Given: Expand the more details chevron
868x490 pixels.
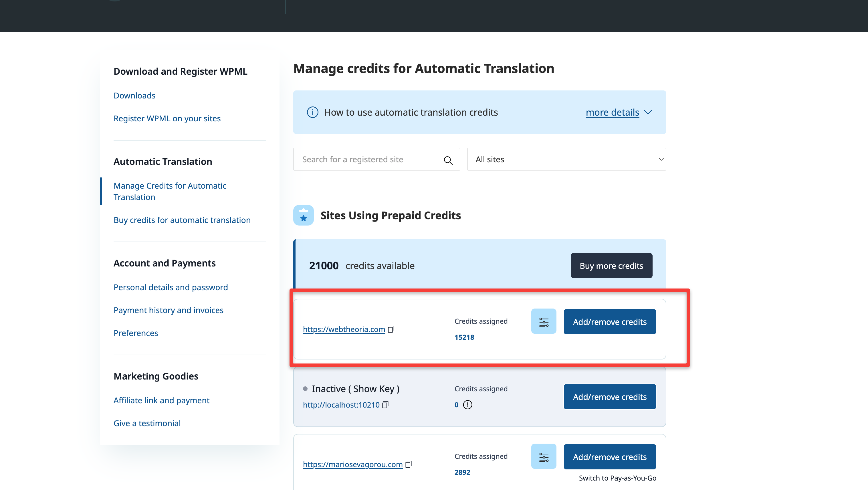Looking at the screenshot, I should click(648, 112).
